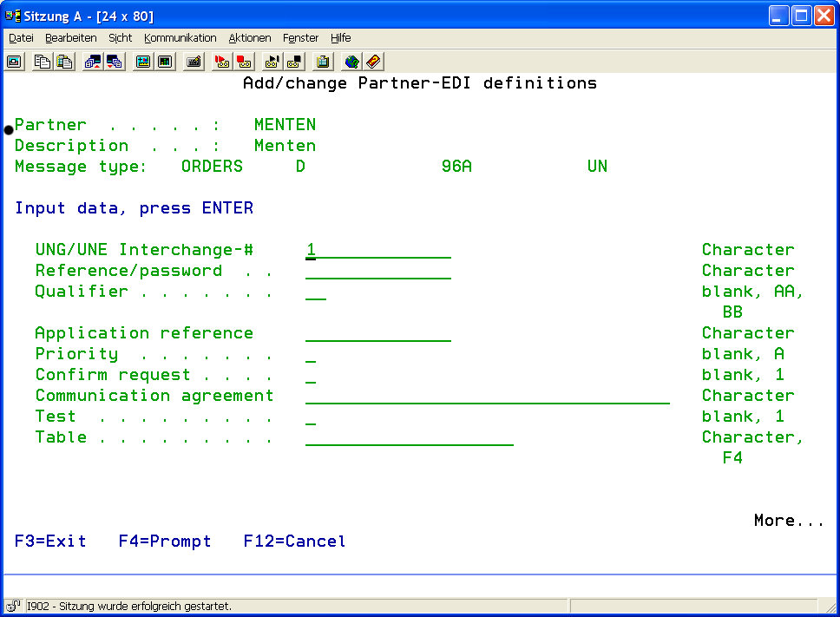Click the Receive File from Host icon
Screen dimensions: 840x617
point(114,62)
